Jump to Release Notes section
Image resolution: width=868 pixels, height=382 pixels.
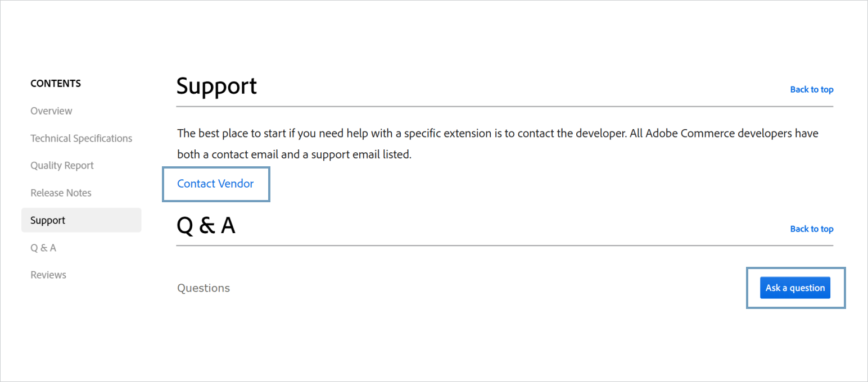pyautogui.click(x=61, y=193)
